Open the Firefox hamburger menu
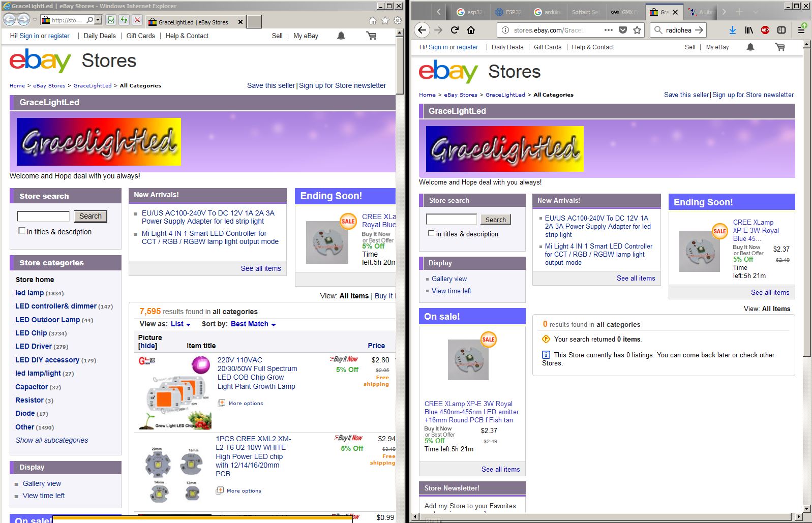812x523 pixels. [801, 30]
